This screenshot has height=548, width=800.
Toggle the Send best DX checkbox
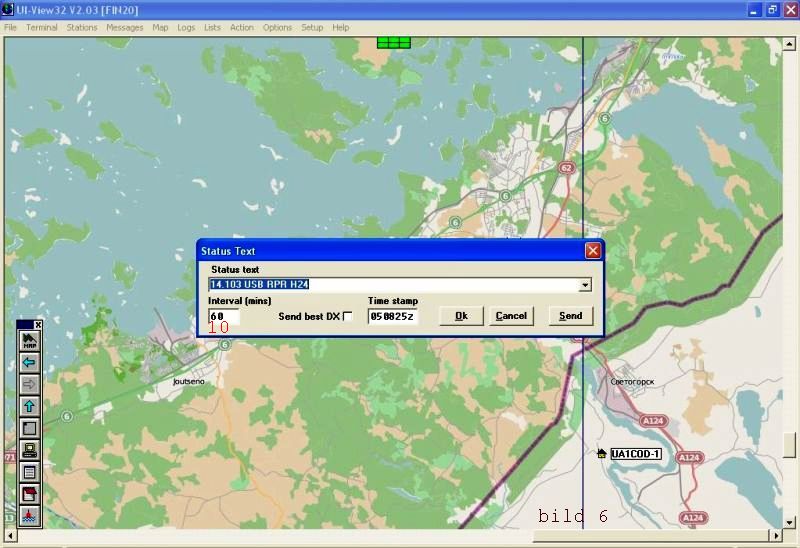coord(347,316)
